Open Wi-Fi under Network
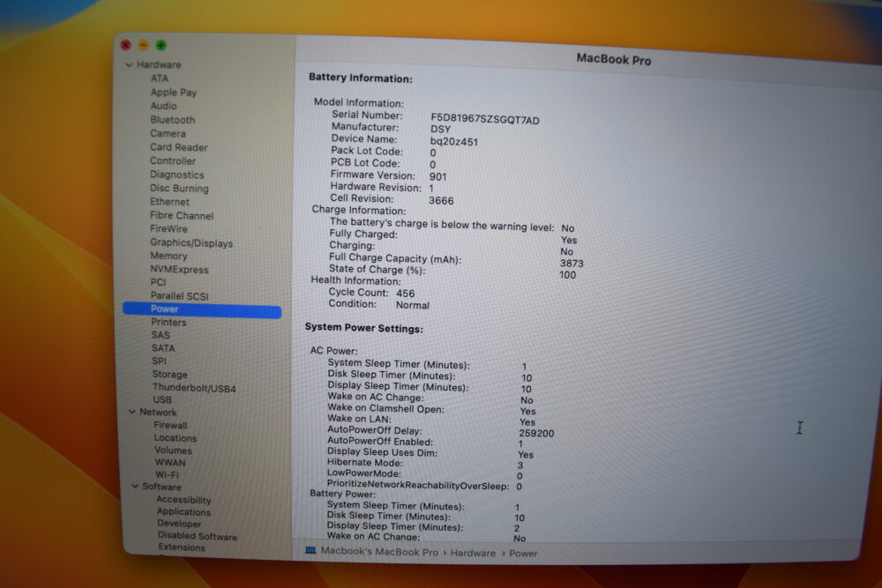Viewport: 882px width, 588px height. coord(167,474)
